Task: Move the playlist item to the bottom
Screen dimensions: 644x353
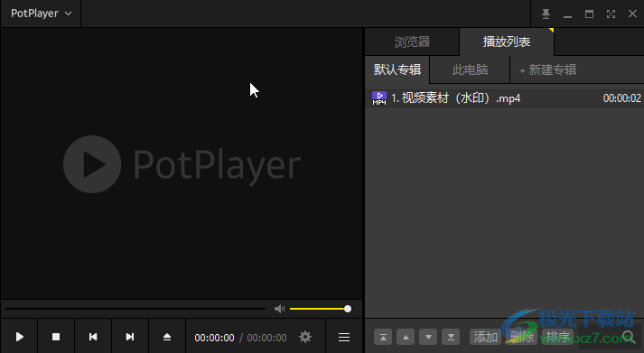Action: click(451, 338)
